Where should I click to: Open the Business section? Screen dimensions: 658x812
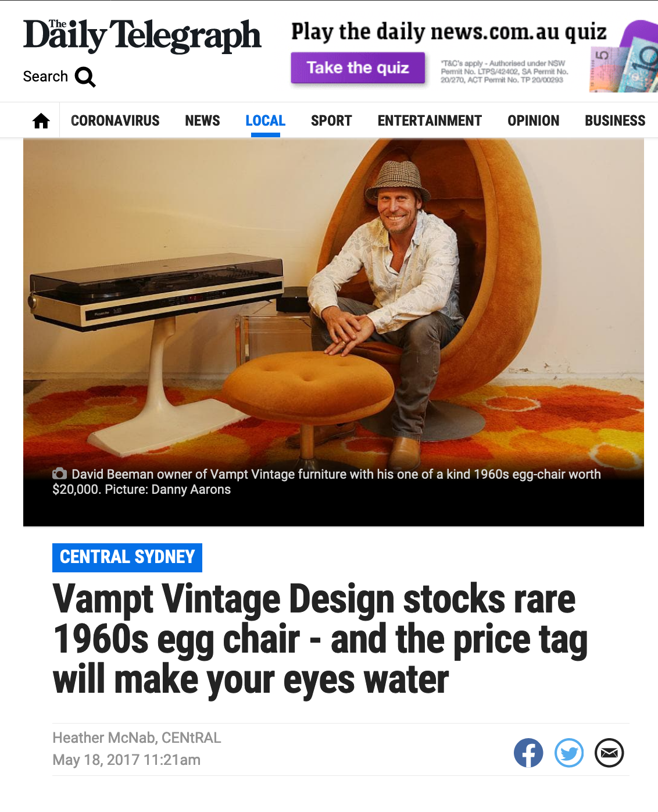615,120
